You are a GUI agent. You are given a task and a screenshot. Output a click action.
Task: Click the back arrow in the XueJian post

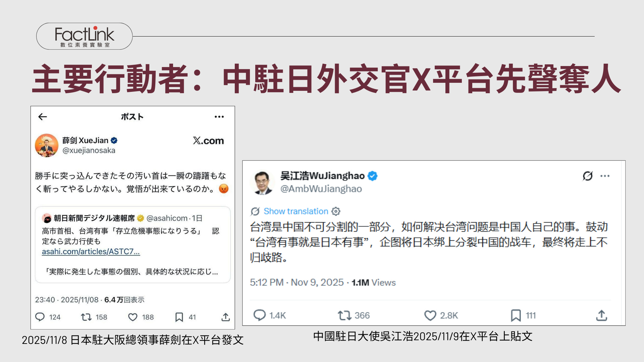pyautogui.click(x=43, y=117)
